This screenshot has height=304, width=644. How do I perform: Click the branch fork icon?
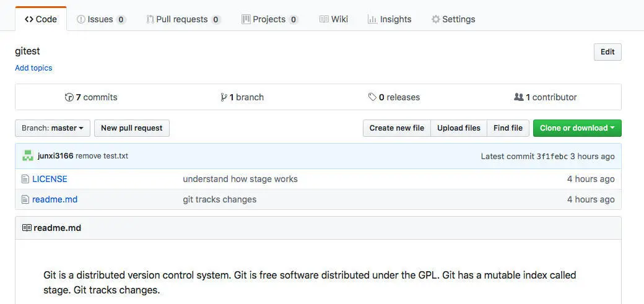(x=224, y=97)
